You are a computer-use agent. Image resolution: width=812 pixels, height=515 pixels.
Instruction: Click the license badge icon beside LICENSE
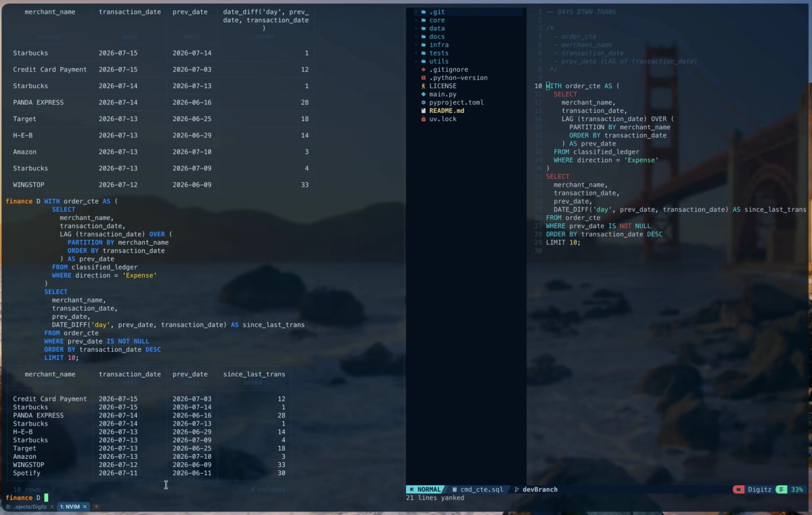point(423,86)
